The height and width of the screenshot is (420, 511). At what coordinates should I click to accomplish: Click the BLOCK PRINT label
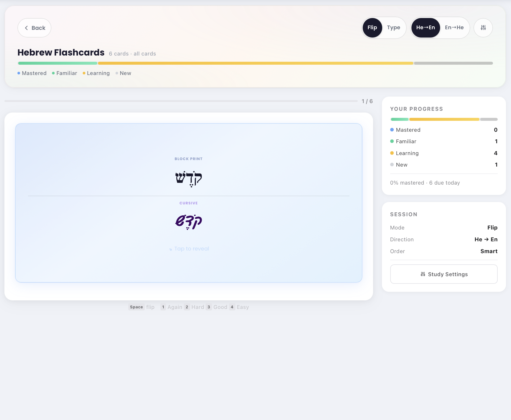tap(188, 159)
